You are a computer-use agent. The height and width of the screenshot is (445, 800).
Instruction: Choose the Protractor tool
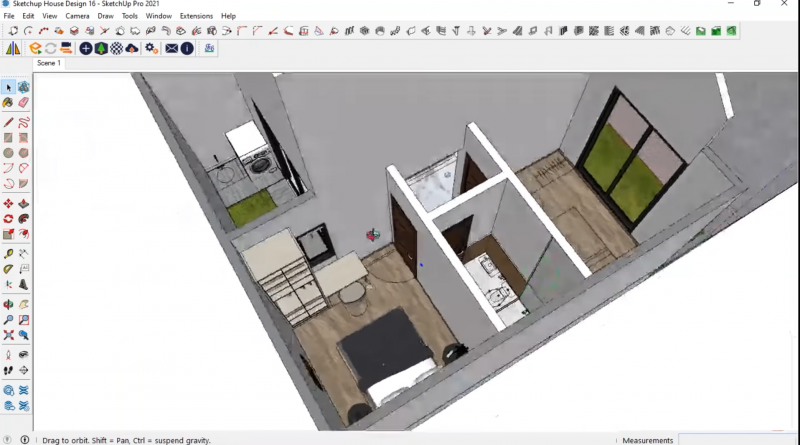point(8,269)
